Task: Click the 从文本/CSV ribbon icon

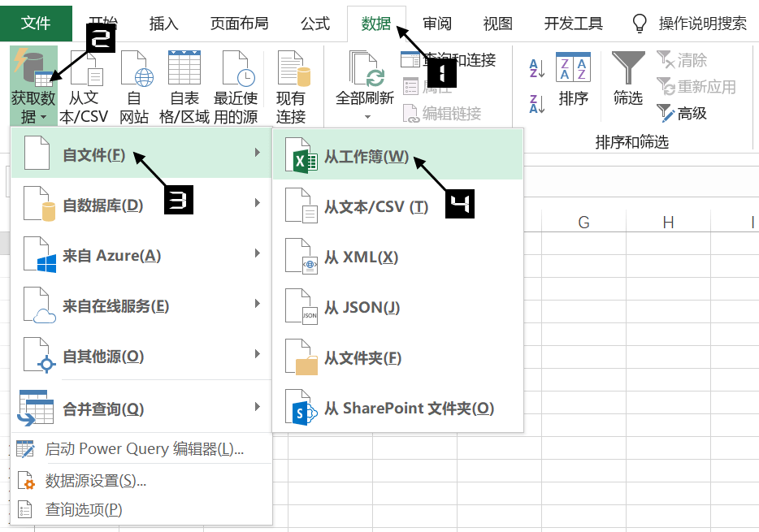Action: (x=87, y=67)
